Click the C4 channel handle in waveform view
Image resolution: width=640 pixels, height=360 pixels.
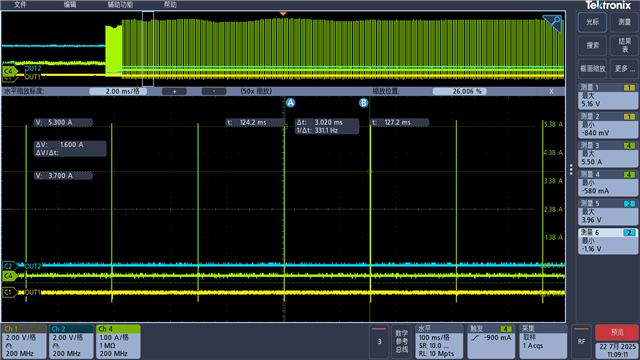click(9, 276)
